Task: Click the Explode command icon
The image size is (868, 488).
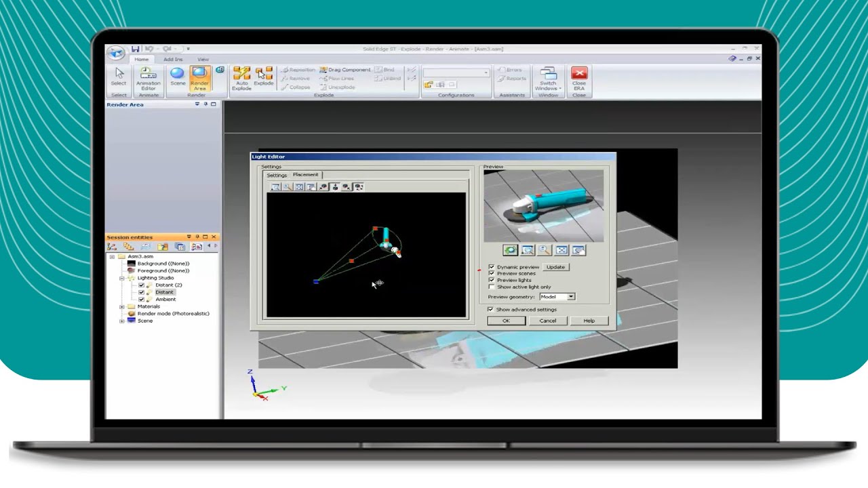Action: coord(264,77)
